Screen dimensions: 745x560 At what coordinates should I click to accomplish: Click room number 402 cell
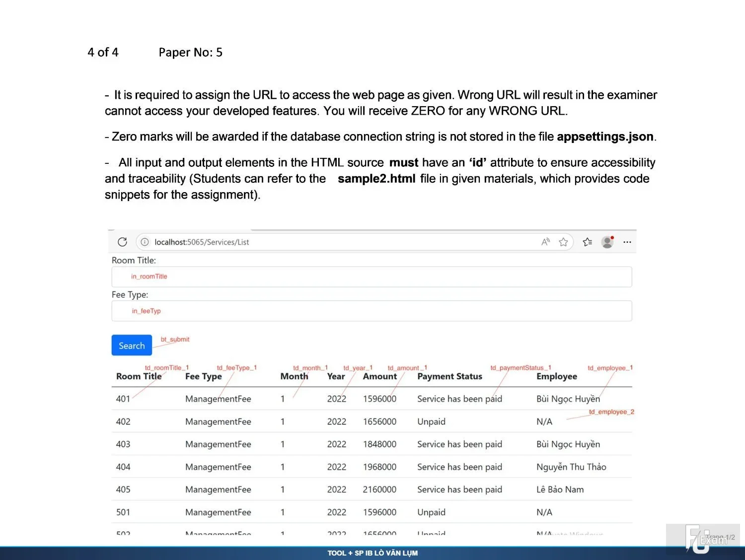click(x=123, y=421)
